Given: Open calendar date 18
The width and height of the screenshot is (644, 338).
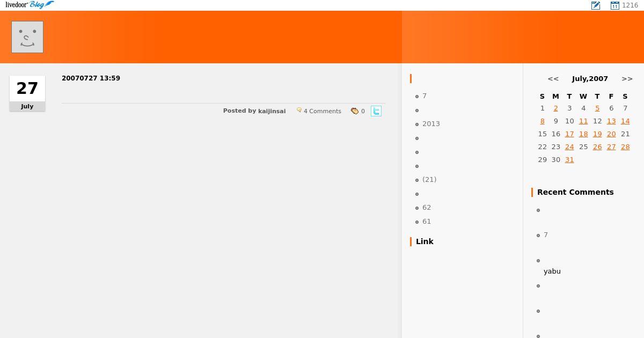Looking at the screenshot, I should click(583, 134).
